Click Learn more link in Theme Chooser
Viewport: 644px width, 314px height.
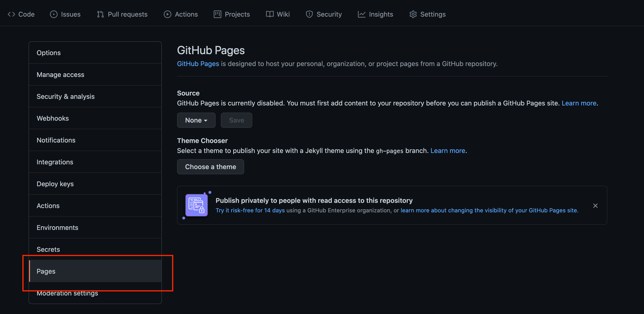447,151
